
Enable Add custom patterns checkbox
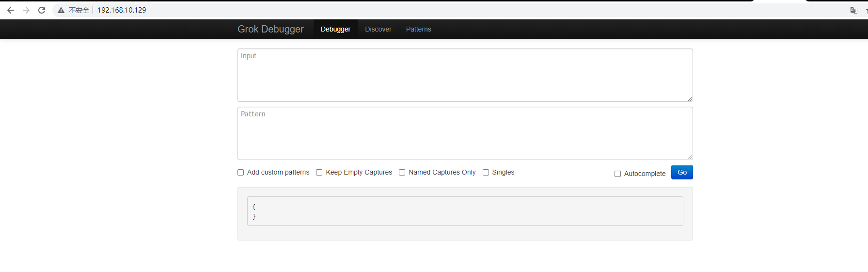coord(240,173)
